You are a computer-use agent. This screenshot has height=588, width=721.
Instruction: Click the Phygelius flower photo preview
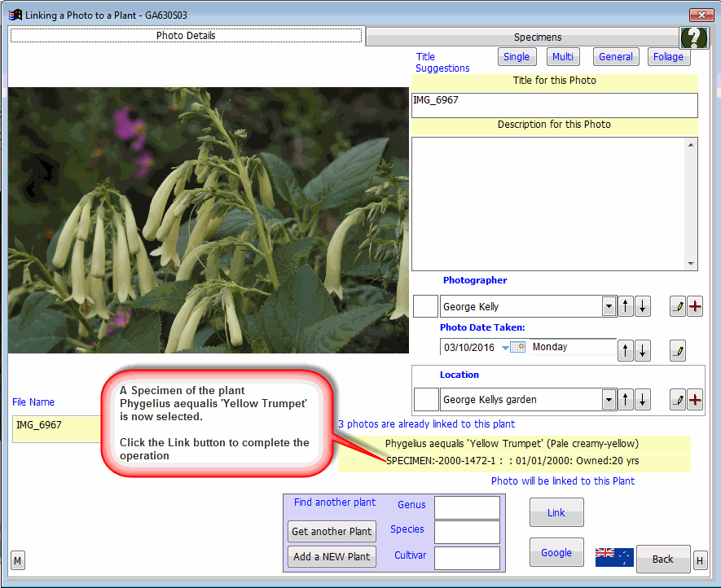click(x=209, y=220)
